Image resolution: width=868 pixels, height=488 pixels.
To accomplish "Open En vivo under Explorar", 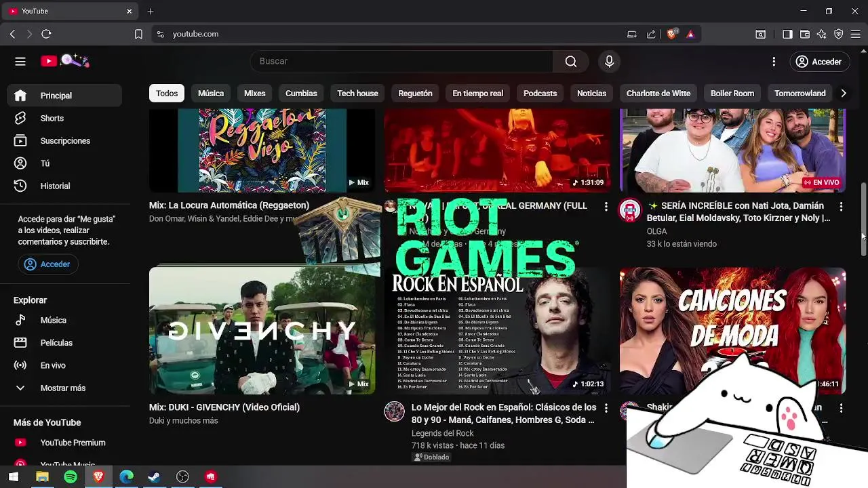I will [x=64, y=365].
